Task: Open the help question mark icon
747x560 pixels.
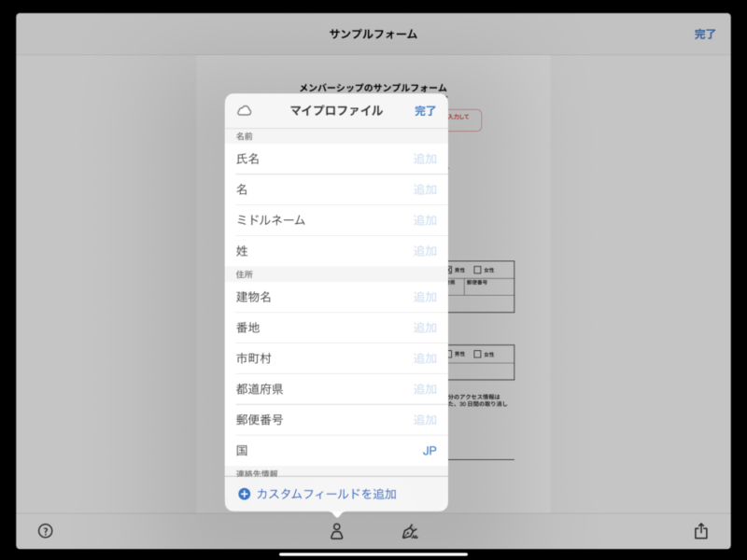Action: [45, 530]
